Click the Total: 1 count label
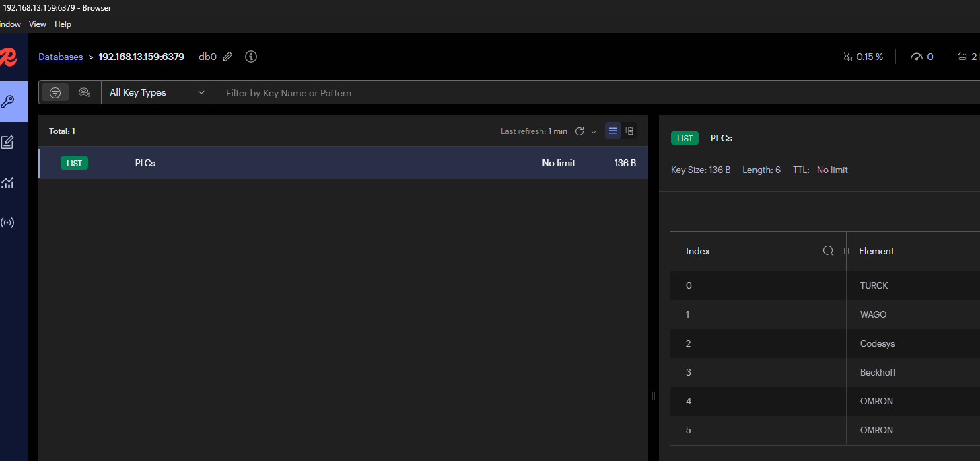 click(62, 131)
